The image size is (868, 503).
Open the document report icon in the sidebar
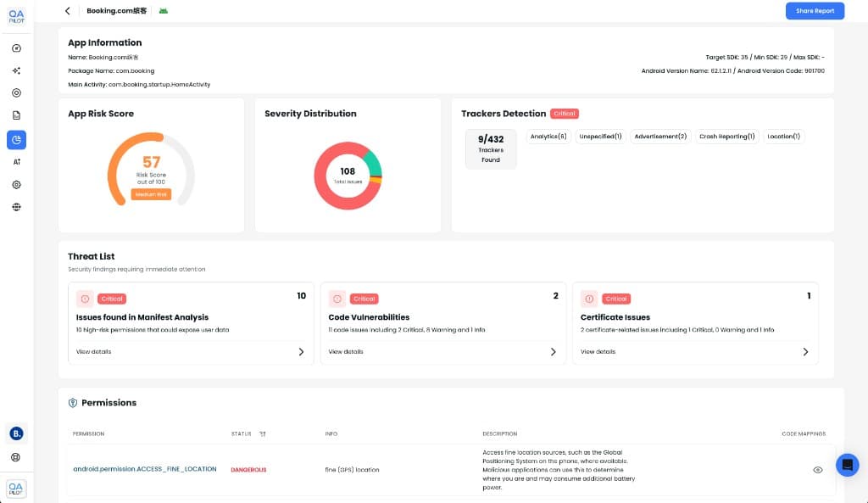[16, 116]
